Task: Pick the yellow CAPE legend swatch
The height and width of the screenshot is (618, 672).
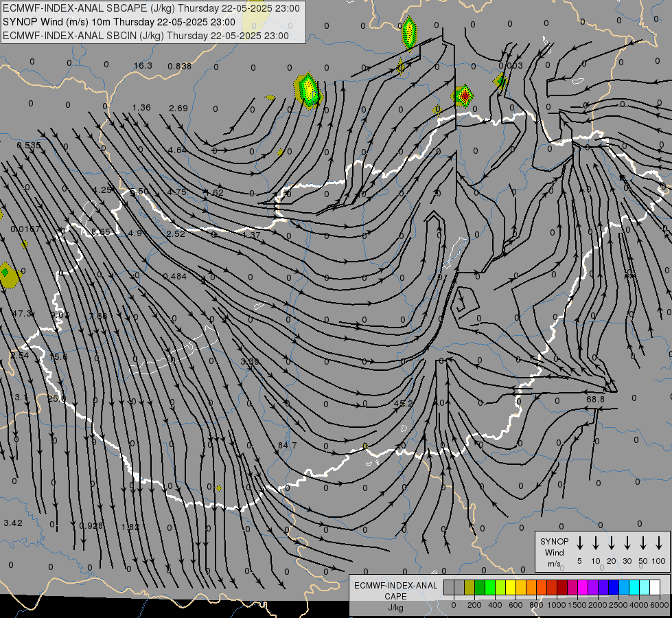Action: pos(511,588)
